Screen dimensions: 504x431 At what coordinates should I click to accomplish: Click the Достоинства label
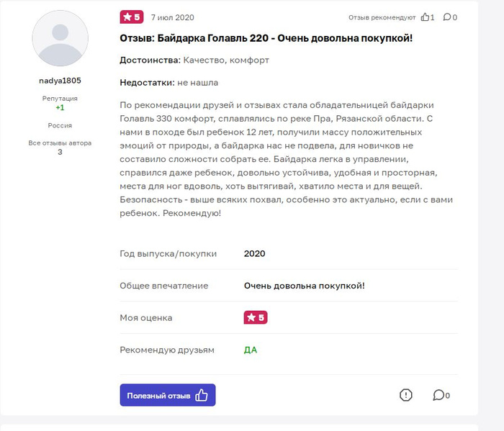tap(149, 60)
